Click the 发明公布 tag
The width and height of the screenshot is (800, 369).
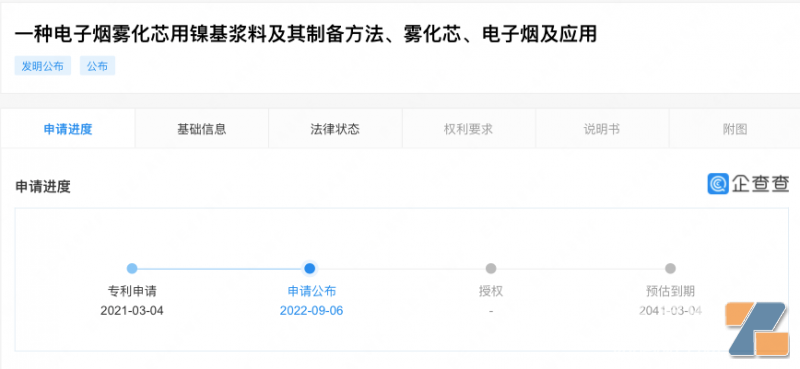click(42, 66)
